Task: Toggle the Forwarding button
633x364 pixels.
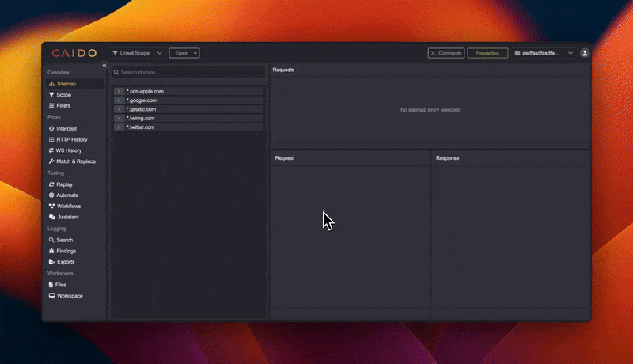Action: [x=487, y=53]
